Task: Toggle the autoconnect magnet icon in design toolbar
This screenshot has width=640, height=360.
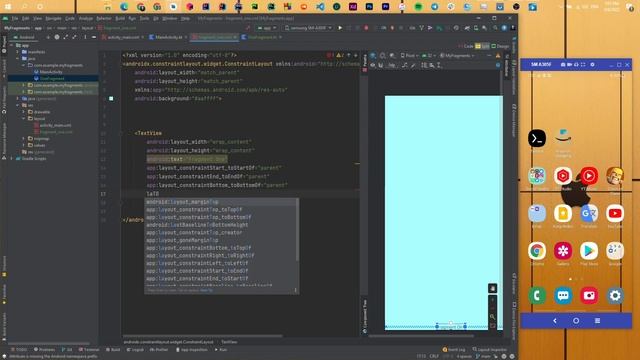Action: 381,65
